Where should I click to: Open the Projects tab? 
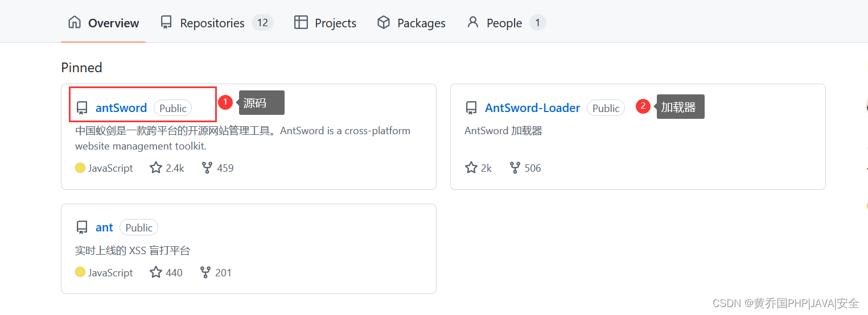[x=325, y=23]
